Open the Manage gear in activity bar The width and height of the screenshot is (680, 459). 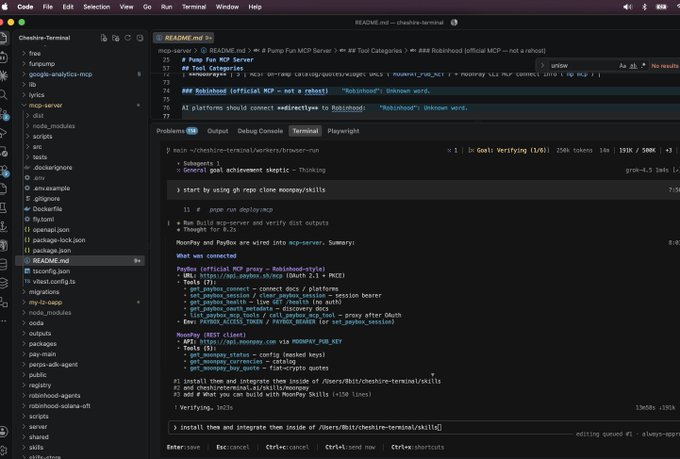(x=3, y=450)
